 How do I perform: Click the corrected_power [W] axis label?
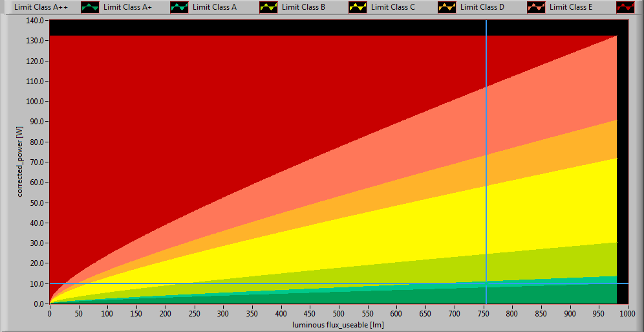(x=21, y=162)
